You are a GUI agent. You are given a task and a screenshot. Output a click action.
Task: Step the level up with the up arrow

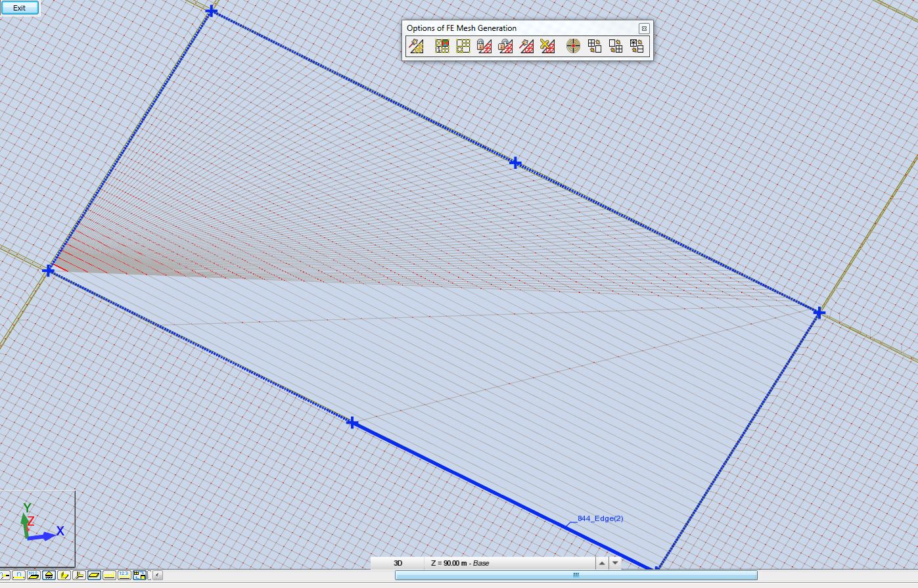601,563
